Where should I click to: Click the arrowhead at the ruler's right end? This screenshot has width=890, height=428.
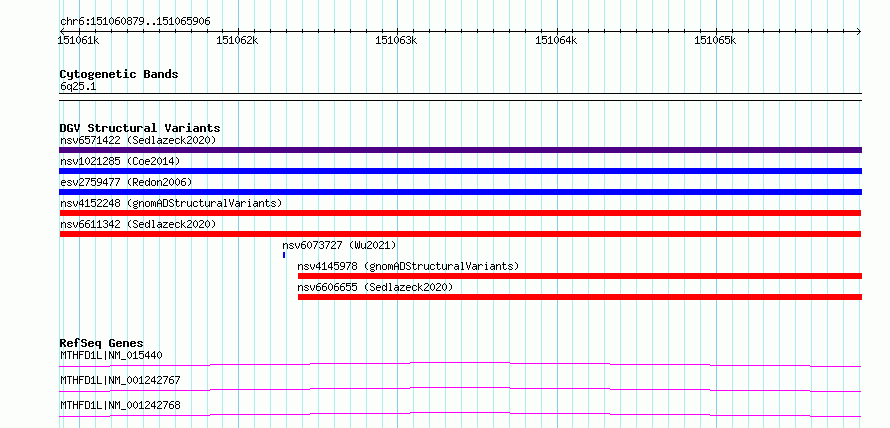click(x=858, y=31)
